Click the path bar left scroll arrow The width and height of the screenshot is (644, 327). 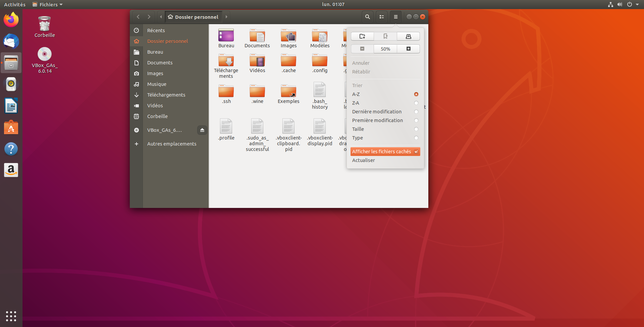[x=161, y=17]
